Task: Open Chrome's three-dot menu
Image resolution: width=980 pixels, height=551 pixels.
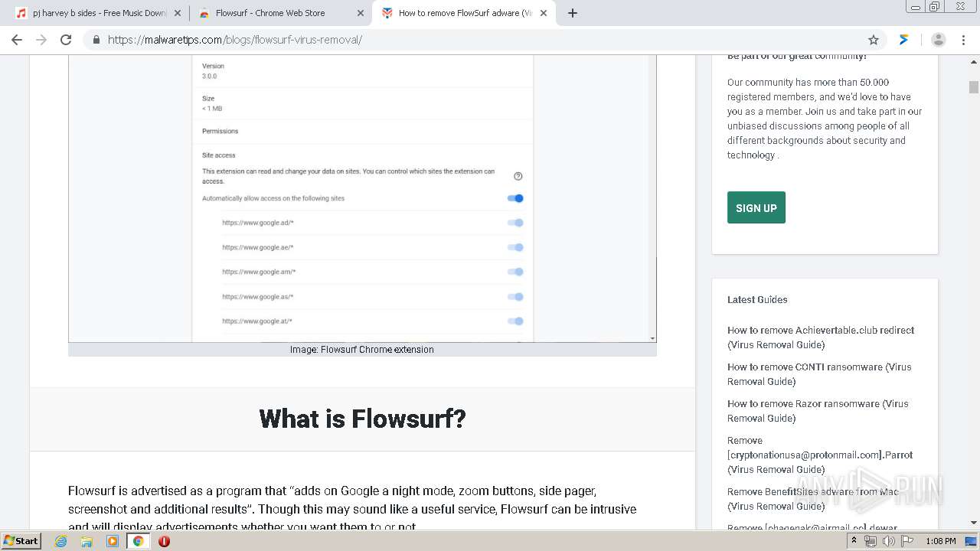Action: 963,40
